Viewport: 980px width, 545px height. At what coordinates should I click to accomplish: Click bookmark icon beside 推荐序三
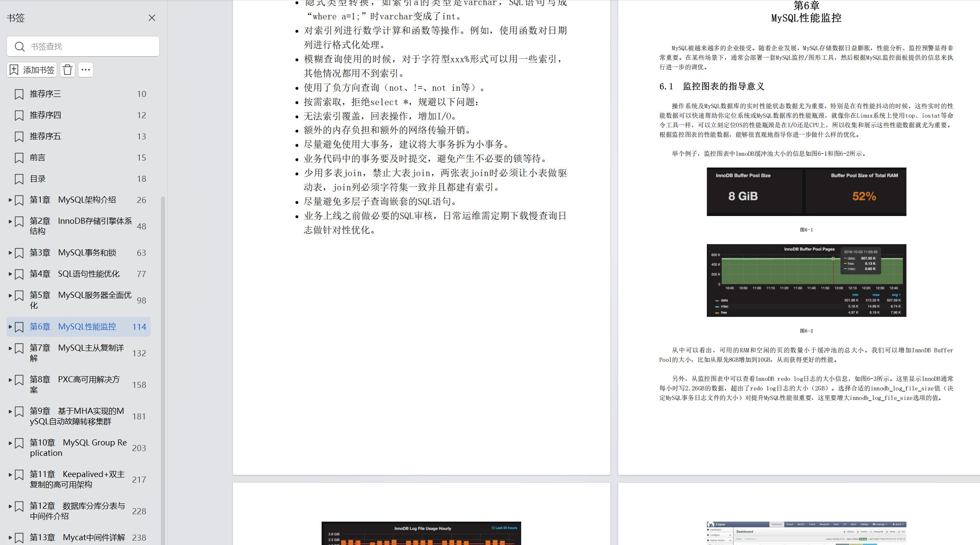19,94
